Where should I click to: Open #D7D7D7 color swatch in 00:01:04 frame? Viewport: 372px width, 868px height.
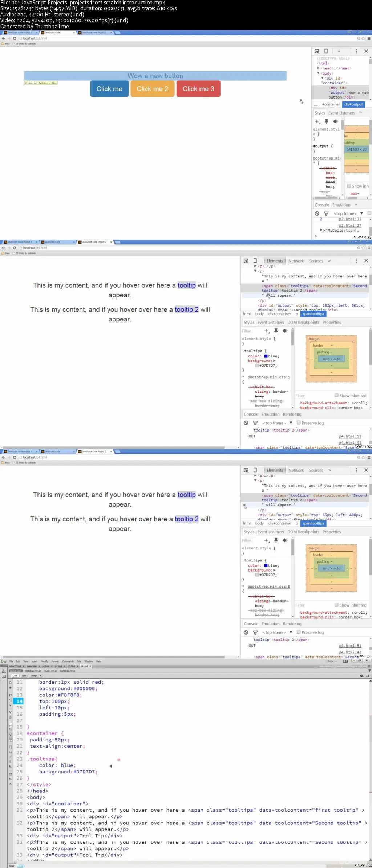pyautogui.click(x=257, y=365)
